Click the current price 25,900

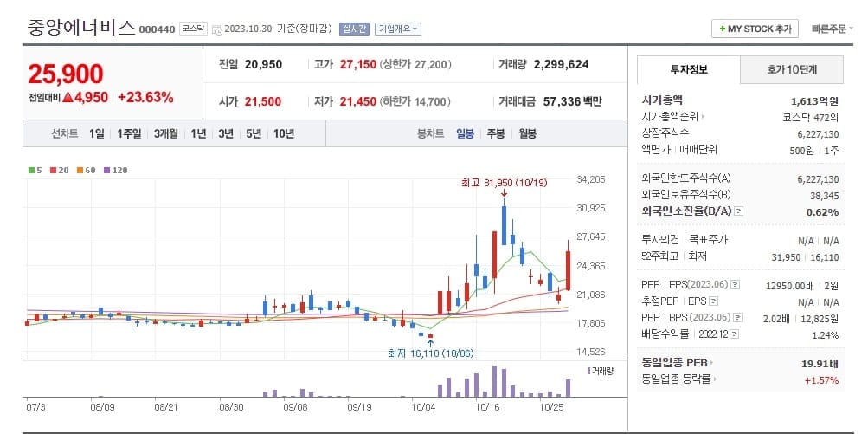(x=66, y=74)
